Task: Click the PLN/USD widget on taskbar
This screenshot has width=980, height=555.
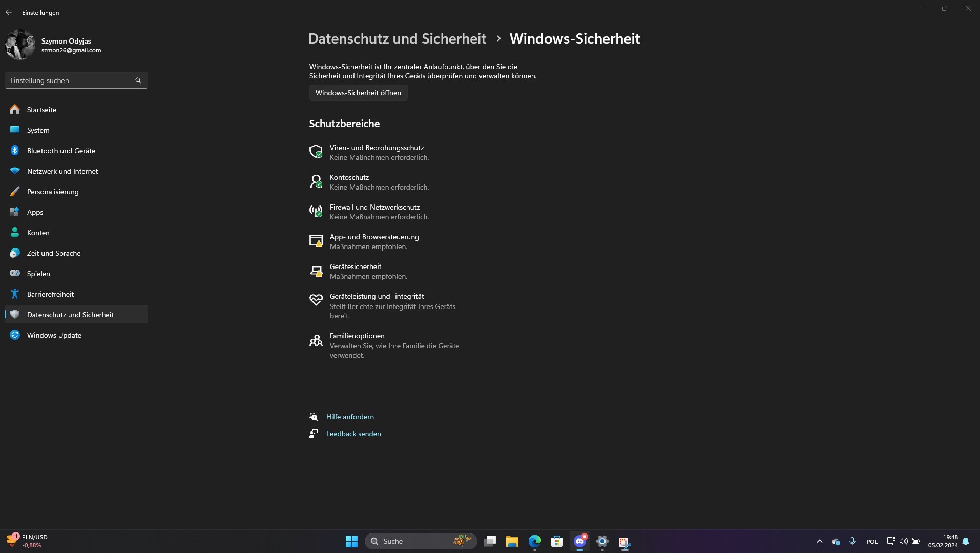Action: coord(28,541)
